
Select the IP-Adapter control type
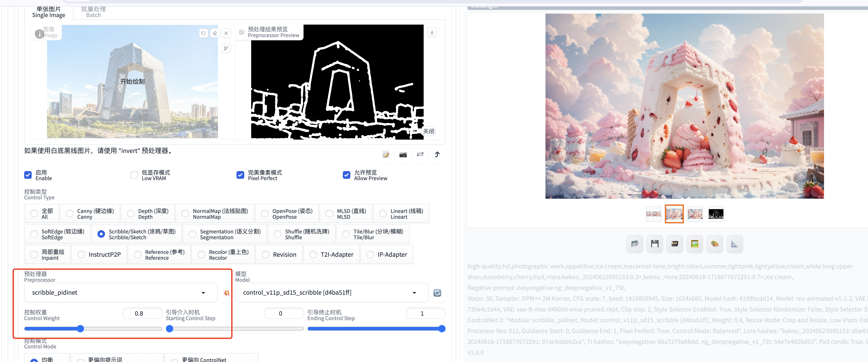[387, 255]
